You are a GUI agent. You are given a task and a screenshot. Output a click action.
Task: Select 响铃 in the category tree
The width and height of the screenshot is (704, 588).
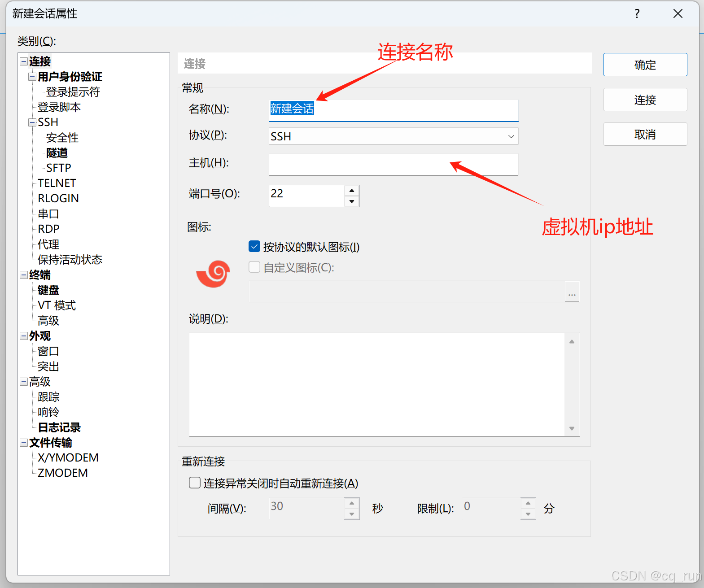(48, 412)
